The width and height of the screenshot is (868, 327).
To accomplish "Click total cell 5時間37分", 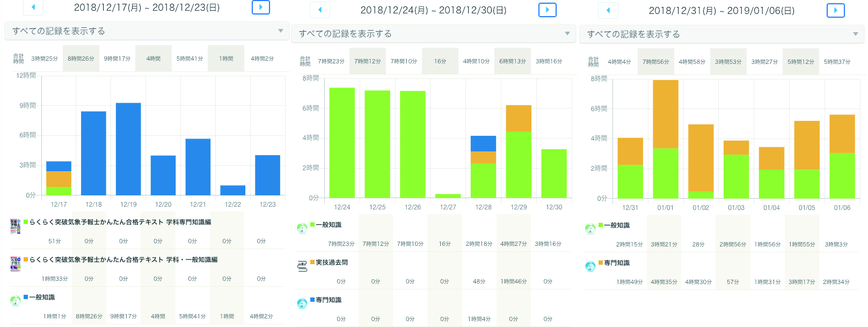I will (x=837, y=62).
